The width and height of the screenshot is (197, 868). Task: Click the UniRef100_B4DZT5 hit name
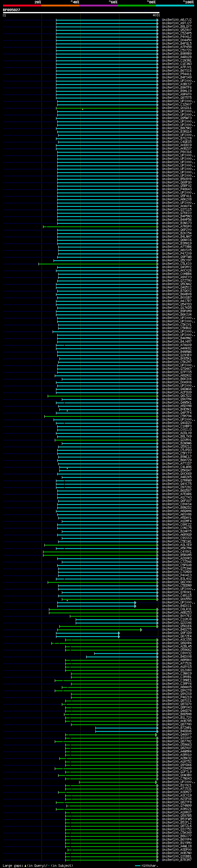177,629
